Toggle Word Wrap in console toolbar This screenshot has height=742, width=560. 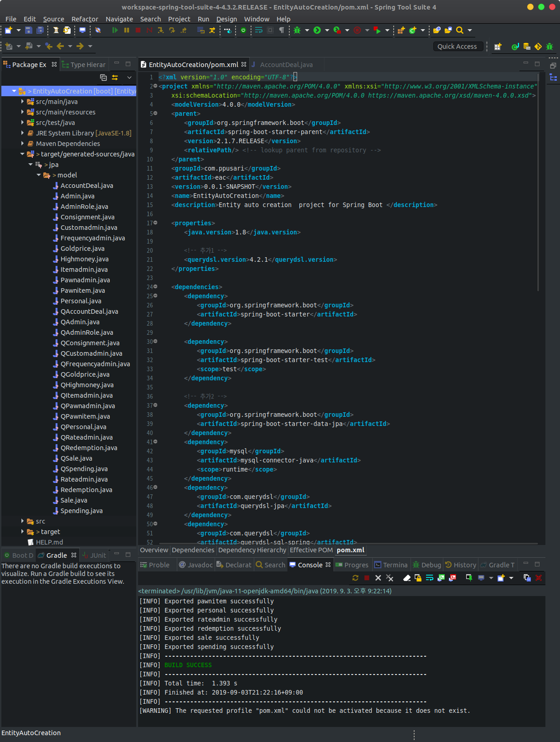[430, 578]
